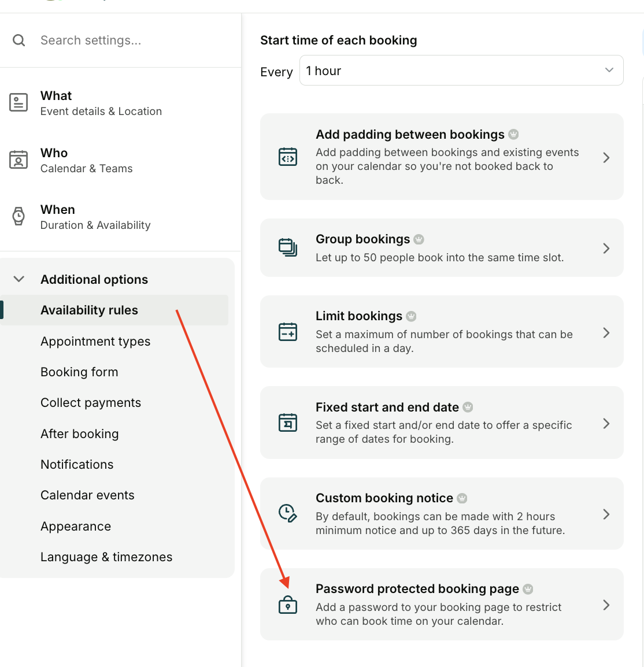Image resolution: width=644 pixels, height=667 pixels.
Task: Click premium crown beside Custom booking notice
Action: 462,498
